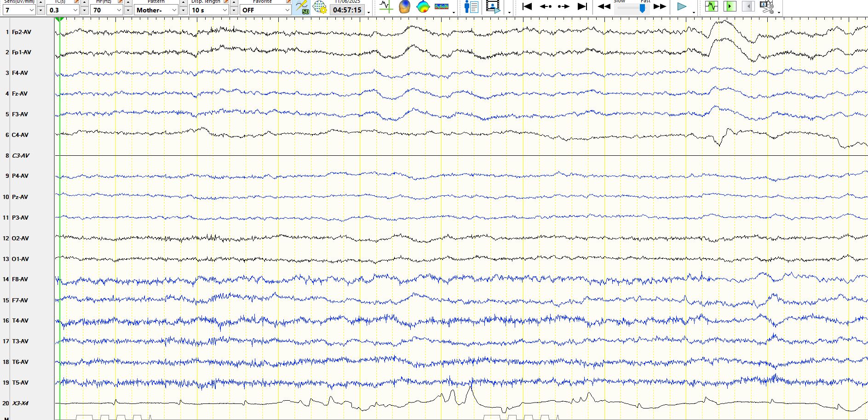Click the HF stepper up arrow
This screenshot has width=868, height=420.
click(x=128, y=2)
